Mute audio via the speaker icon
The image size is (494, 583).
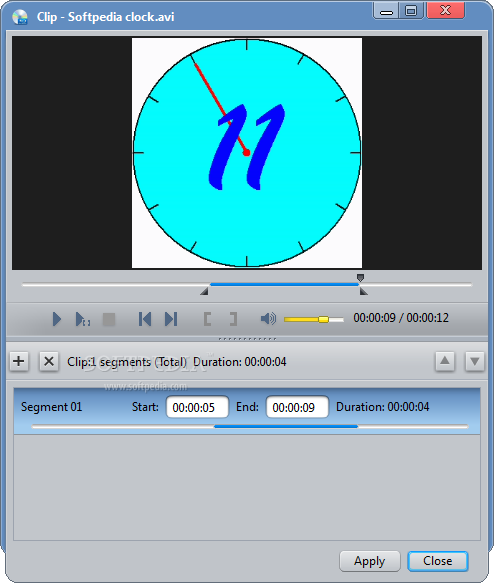click(268, 319)
